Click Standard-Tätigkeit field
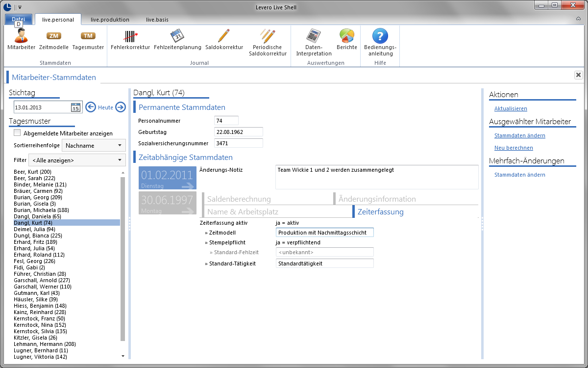 click(324, 263)
